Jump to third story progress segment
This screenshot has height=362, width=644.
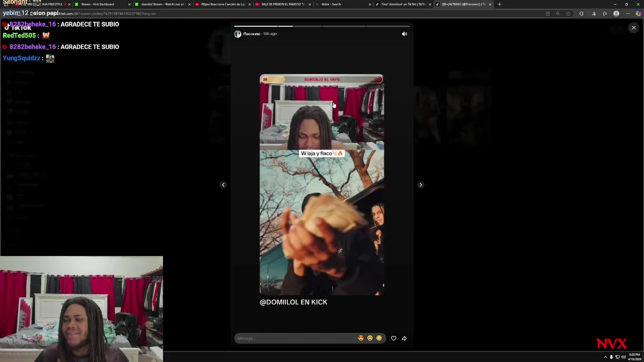pos(343,26)
